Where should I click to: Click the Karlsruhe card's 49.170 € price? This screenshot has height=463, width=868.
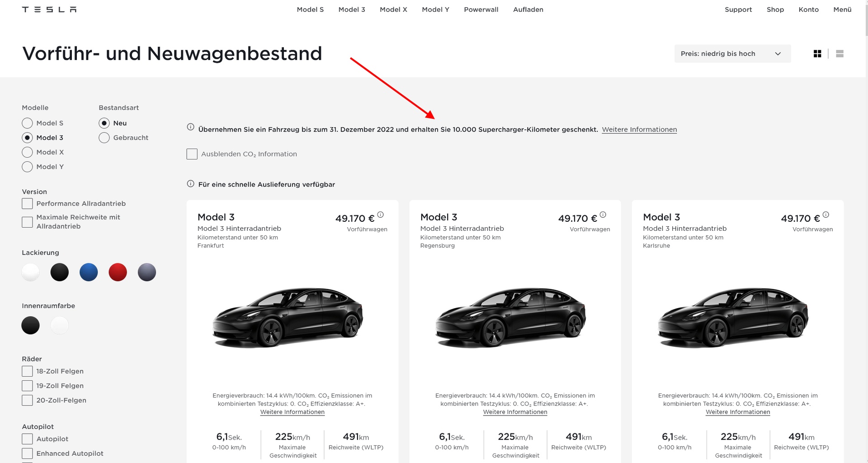coord(801,219)
